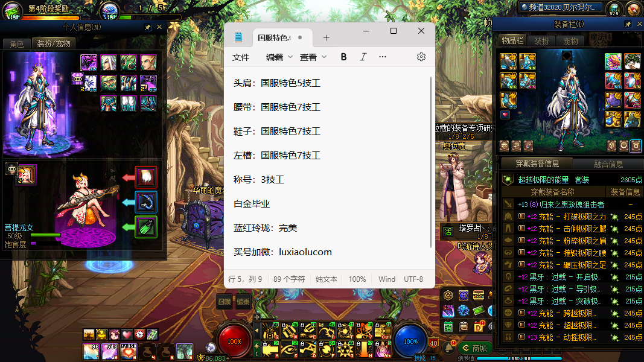
Task: Pin the 装备栏 panel
Action: 628,25
